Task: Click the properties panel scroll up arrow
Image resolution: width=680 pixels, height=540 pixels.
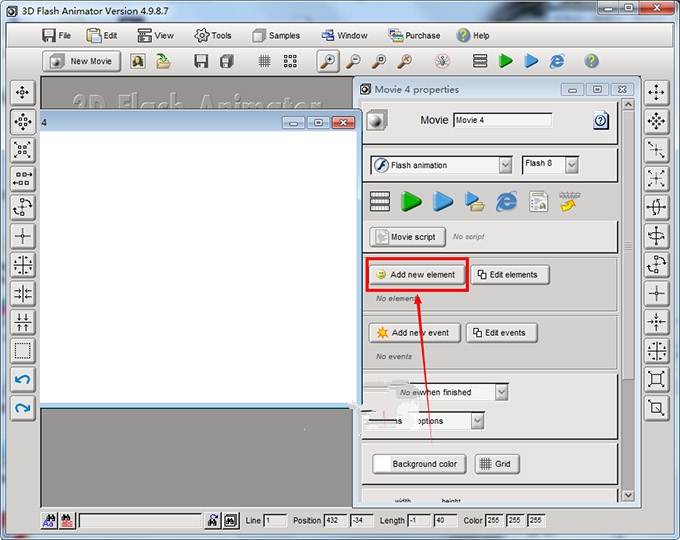Action: (628, 105)
